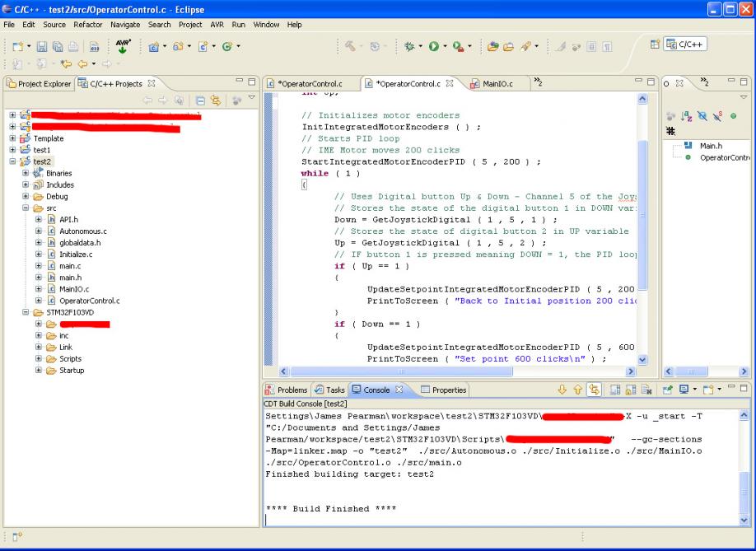Click the Open Perspective icon

pos(654,44)
